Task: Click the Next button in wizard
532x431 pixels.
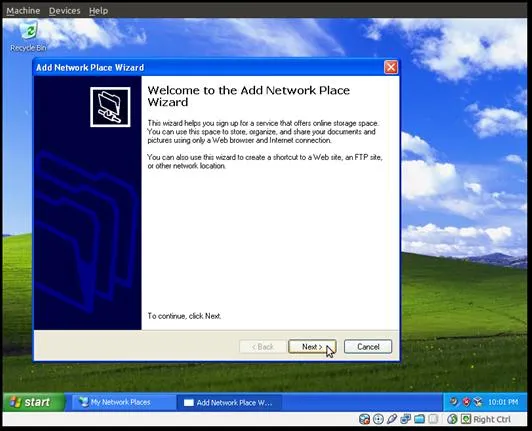Action: click(312, 347)
